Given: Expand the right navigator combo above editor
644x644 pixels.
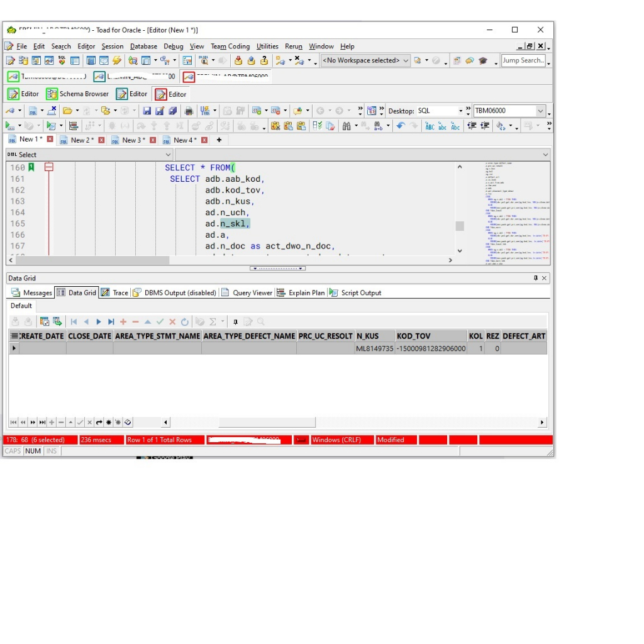Looking at the screenshot, I should click(545, 155).
